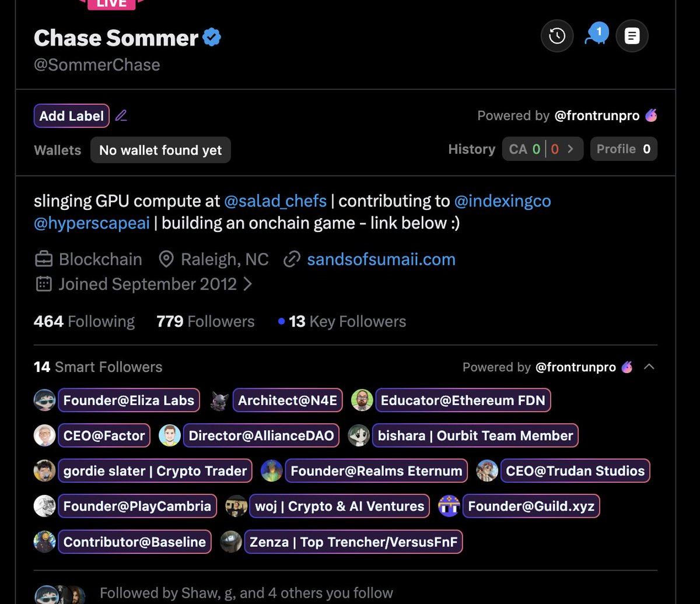The height and width of the screenshot is (604, 700).
Task: Click @frontrunpro link in Smart Followers header
Action: [x=576, y=367]
